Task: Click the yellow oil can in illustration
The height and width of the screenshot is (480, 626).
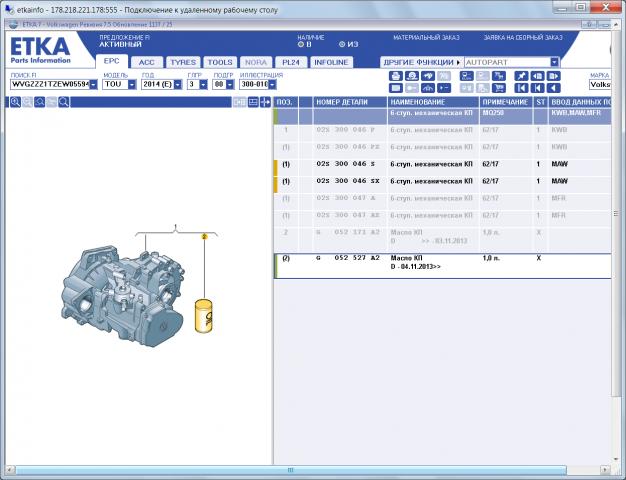Action: [204, 316]
